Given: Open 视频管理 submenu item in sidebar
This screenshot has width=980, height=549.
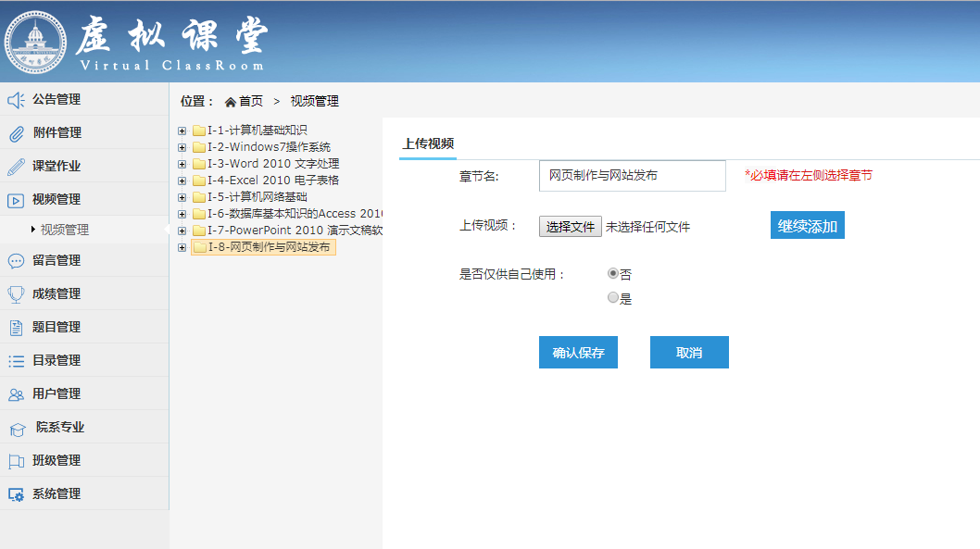Looking at the screenshot, I should point(65,230).
